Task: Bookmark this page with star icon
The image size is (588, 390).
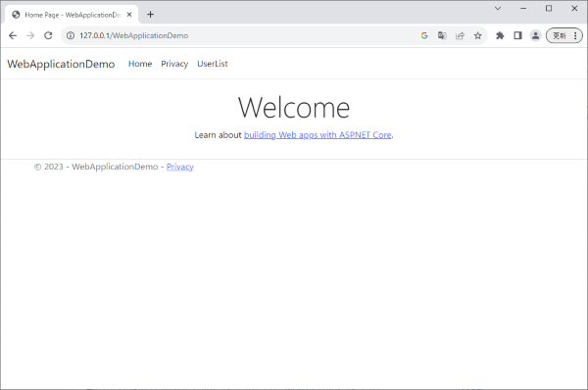Action: coord(477,35)
